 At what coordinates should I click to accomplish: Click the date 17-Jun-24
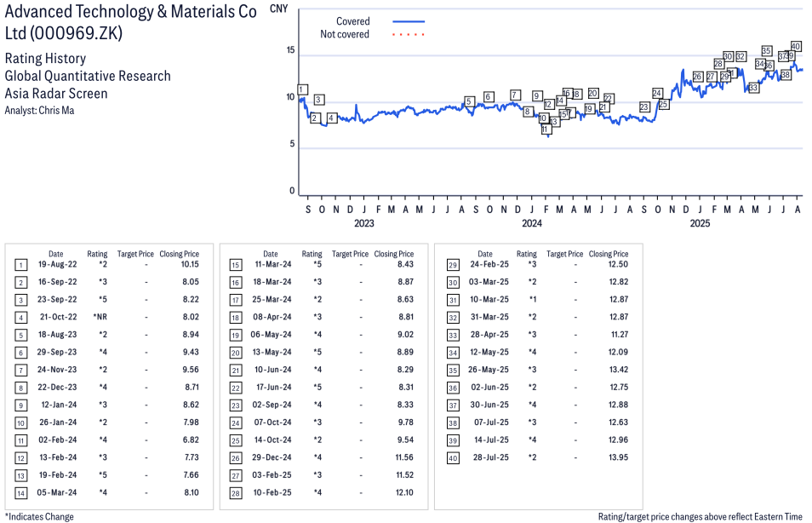(274, 388)
